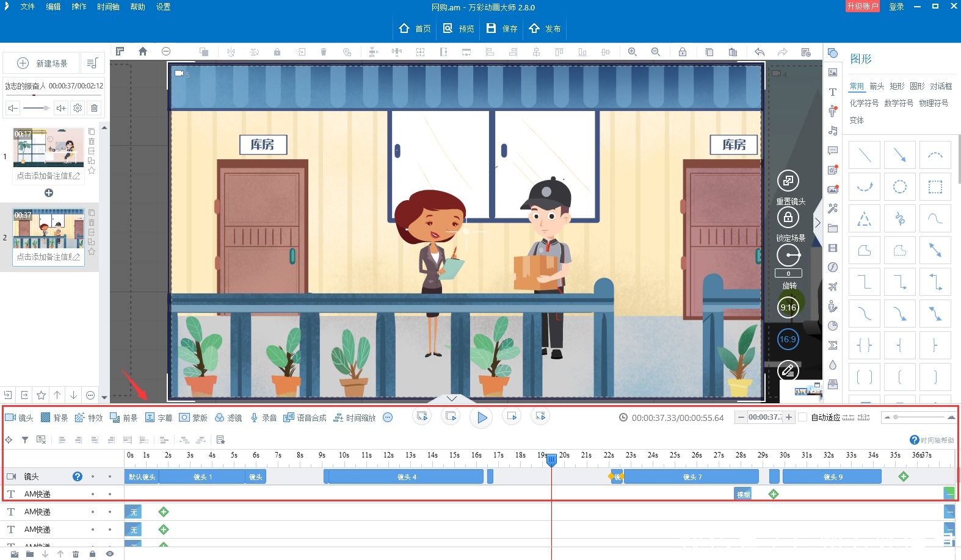961x560 pixels.
Task: Select 16:9 aspect ratio
Action: click(x=788, y=339)
